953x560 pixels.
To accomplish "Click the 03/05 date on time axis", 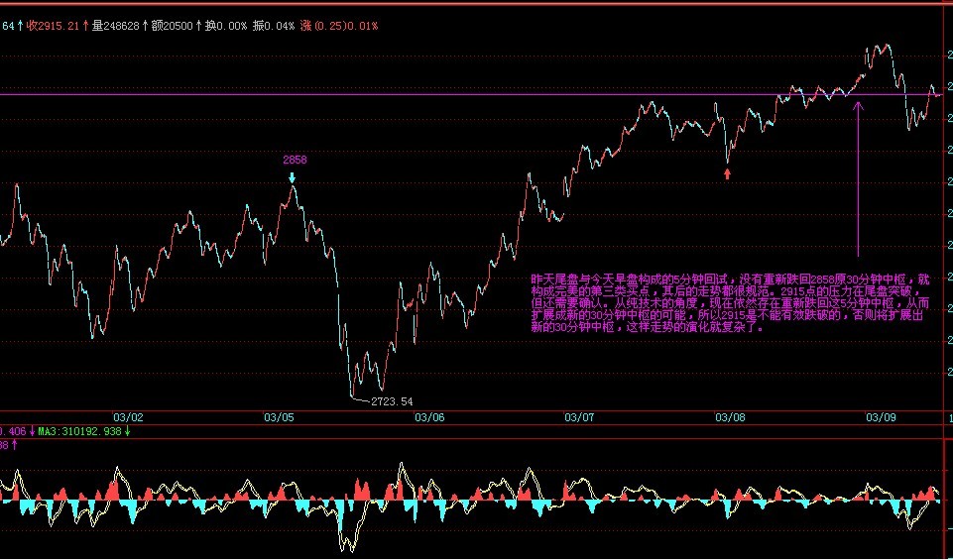I will pos(280,418).
